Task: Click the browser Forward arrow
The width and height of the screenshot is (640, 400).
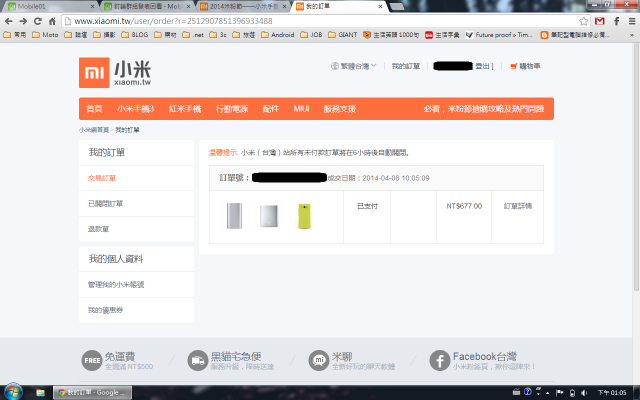Action: click(x=23, y=21)
